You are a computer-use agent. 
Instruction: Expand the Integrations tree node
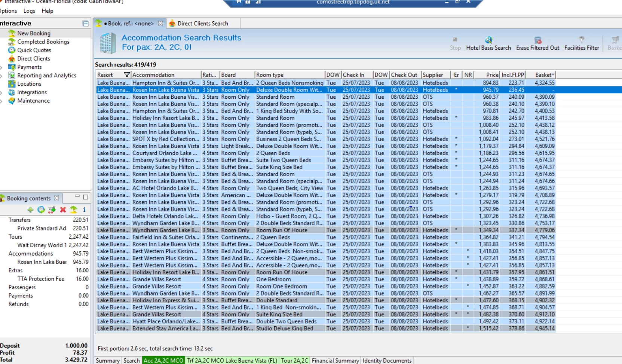1,92
